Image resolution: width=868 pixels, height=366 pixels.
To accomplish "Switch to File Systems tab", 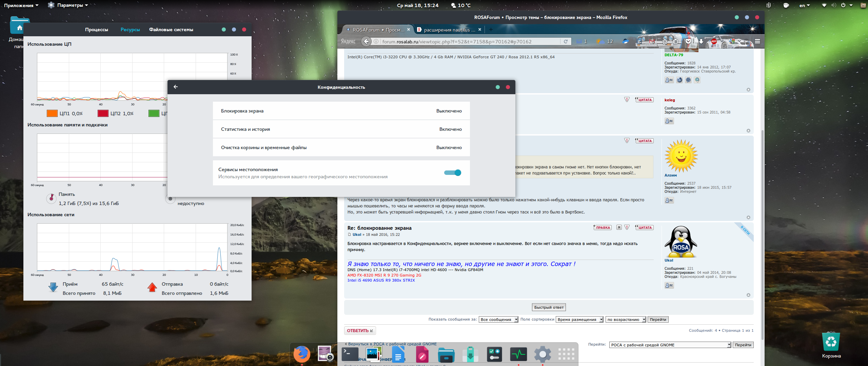I will pos(171,29).
